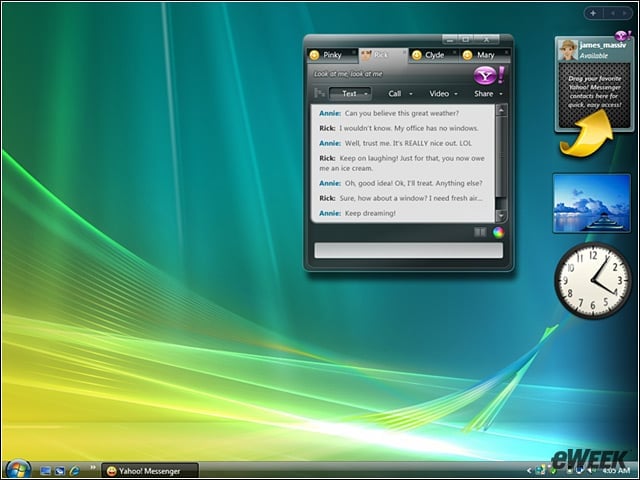Click the taskbar clock showing 4:05 AM
The image size is (640, 480).
pyautogui.click(x=616, y=471)
